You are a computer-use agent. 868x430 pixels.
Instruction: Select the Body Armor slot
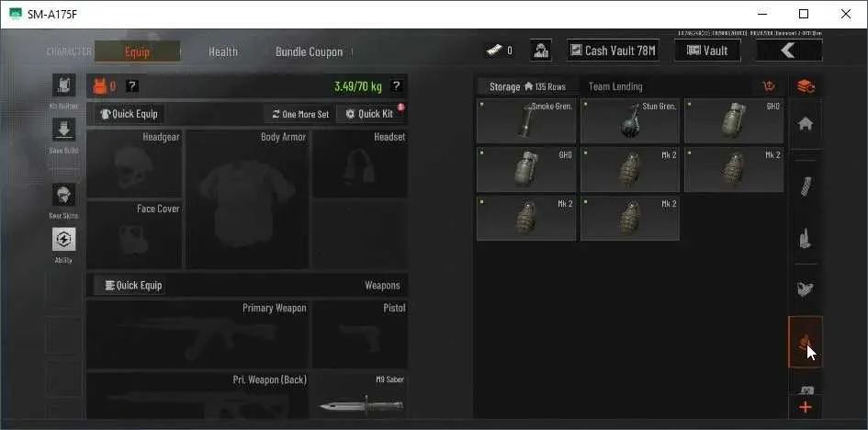(247, 199)
